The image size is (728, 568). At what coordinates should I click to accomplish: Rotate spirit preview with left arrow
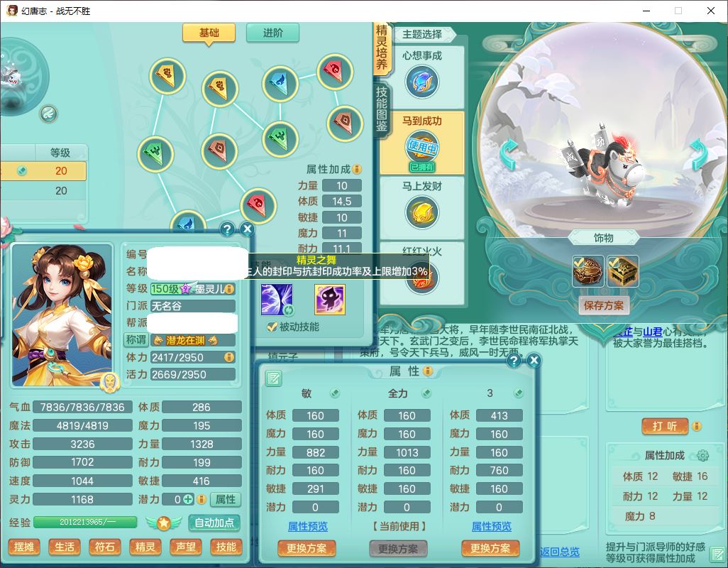(509, 155)
